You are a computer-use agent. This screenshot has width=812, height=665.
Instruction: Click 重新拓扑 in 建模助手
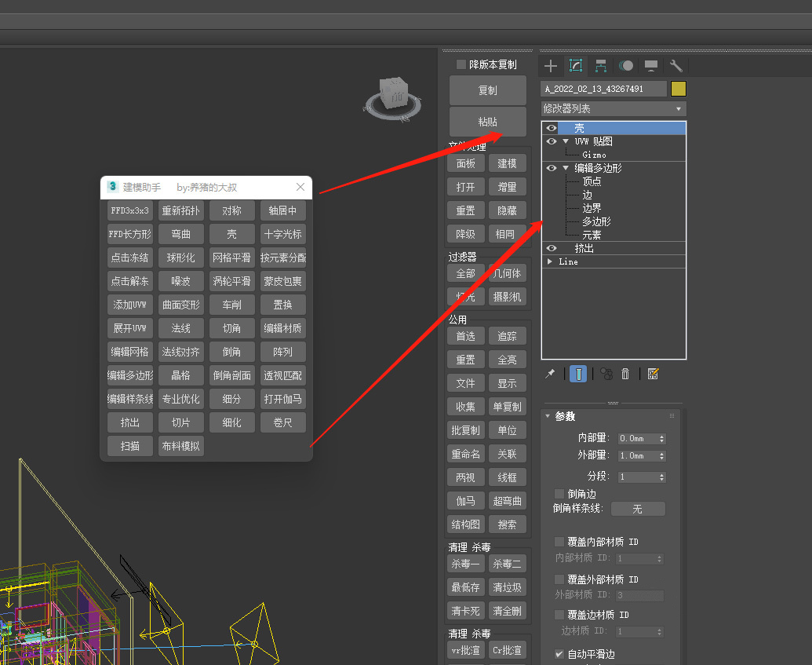coord(180,210)
